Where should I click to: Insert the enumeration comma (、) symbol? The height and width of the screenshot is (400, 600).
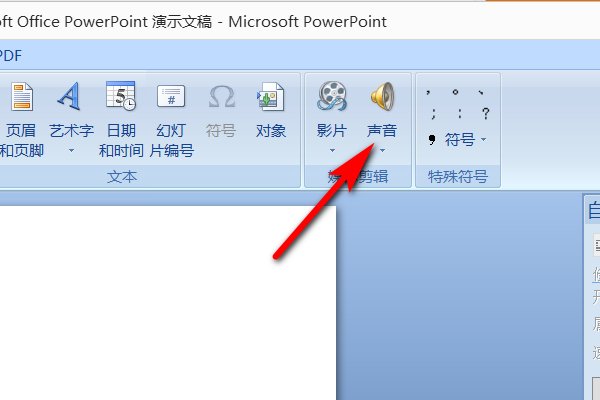pos(482,91)
